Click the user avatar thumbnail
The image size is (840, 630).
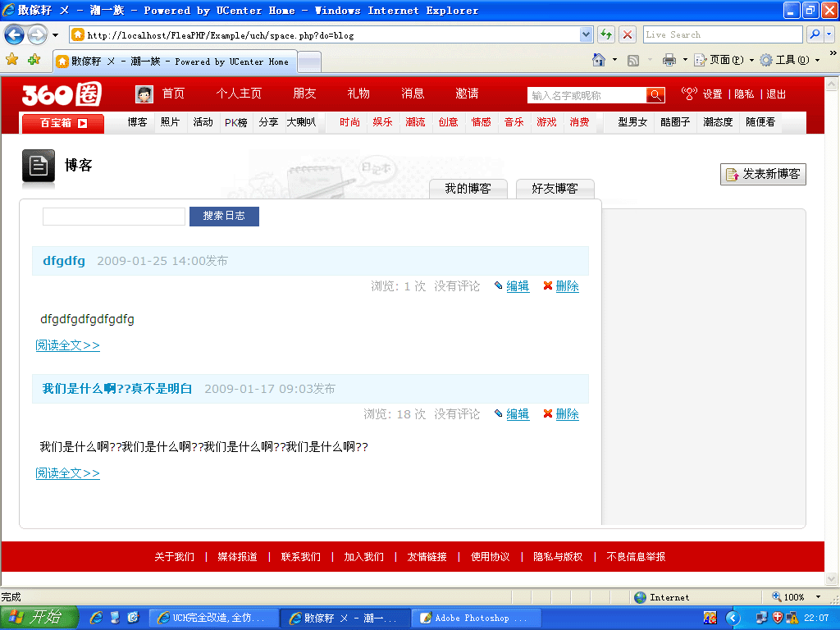point(144,94)
